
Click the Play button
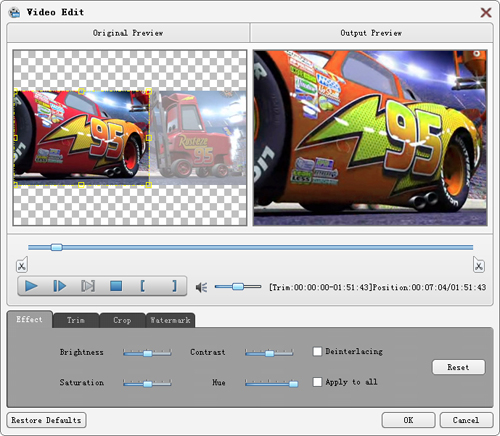click(x=31, y=286)
